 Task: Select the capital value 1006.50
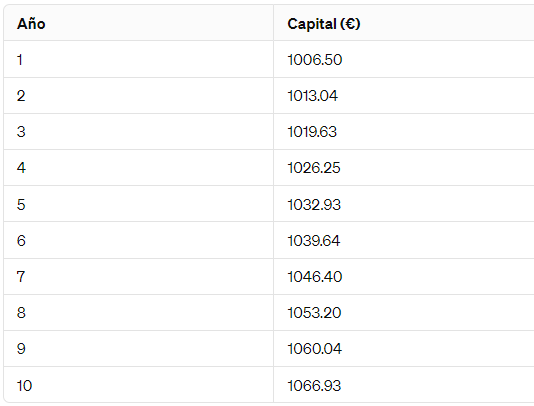[x=315, y=60]
